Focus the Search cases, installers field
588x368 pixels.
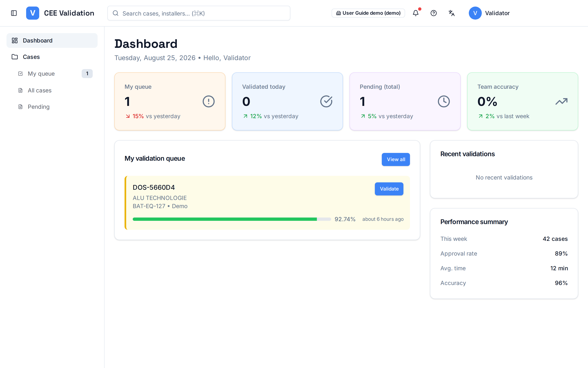click(x=199, y=13)
